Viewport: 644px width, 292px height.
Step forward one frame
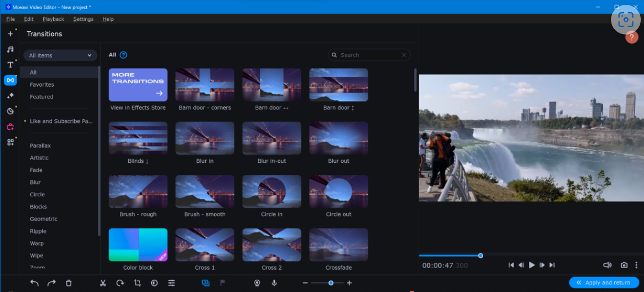[542, 265]
